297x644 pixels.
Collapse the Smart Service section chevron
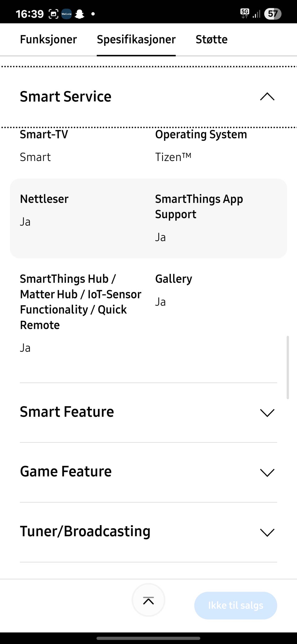click(x=267, y=97)
